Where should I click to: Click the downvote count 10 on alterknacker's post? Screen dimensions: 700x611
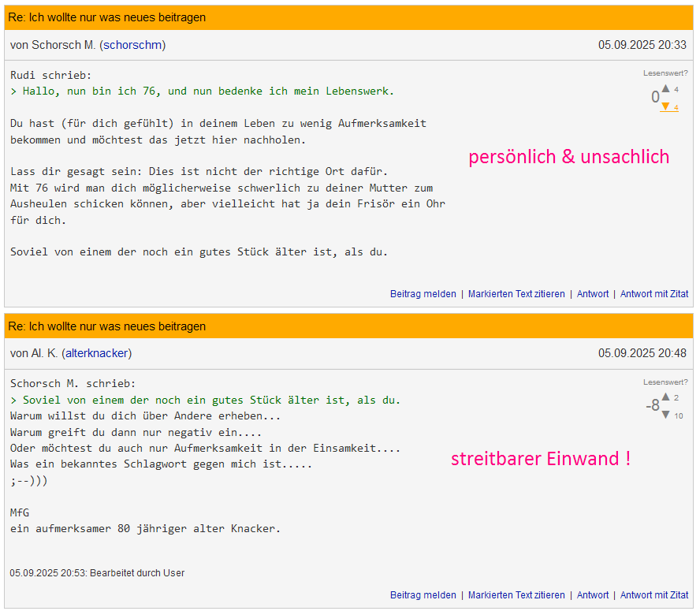tap(679, 415)
